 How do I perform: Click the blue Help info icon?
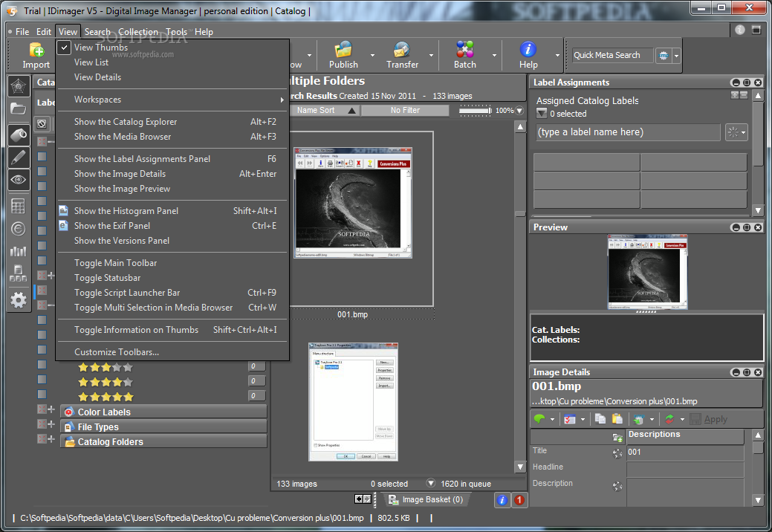pos(528,49)
